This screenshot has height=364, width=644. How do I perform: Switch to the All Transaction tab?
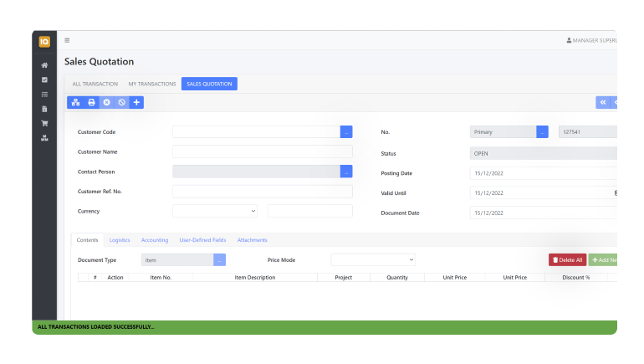click(95, 84)
